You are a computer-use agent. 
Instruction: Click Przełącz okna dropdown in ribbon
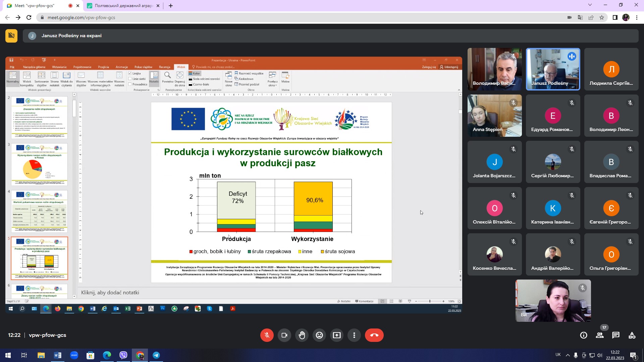(x=272, y=79)
